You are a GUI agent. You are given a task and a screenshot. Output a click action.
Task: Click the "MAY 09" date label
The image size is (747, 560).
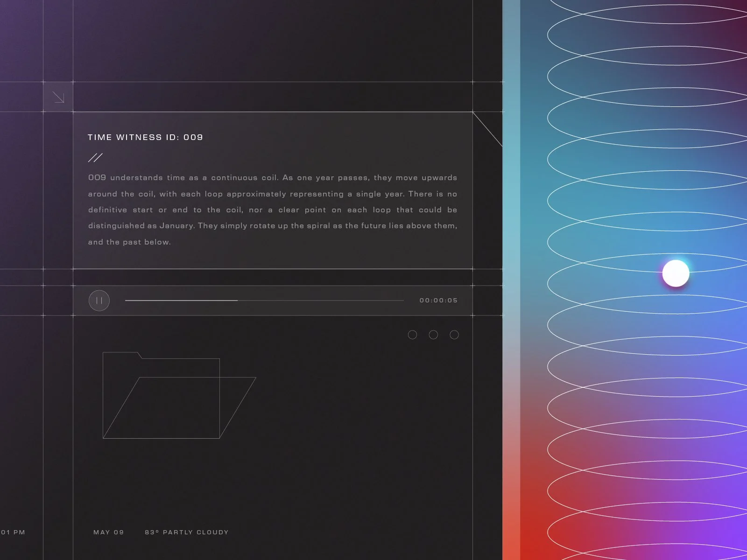pos(109,532)
